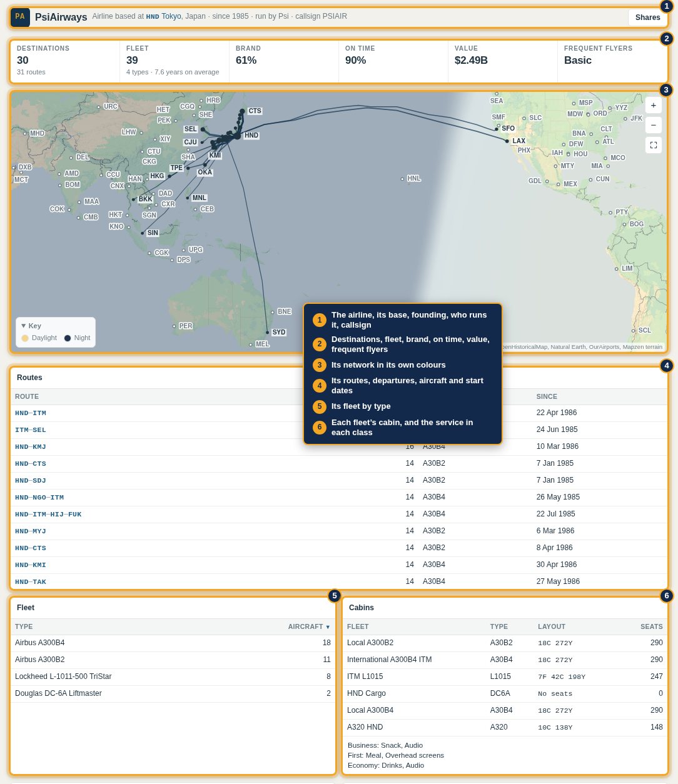678x784 pixels.
Task: Select the Local A300B4 cabin row
Action: 505,711
